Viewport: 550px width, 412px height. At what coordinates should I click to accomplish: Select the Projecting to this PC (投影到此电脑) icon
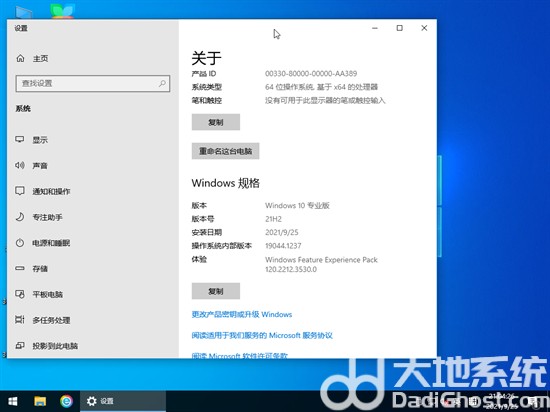pos(20,346)
